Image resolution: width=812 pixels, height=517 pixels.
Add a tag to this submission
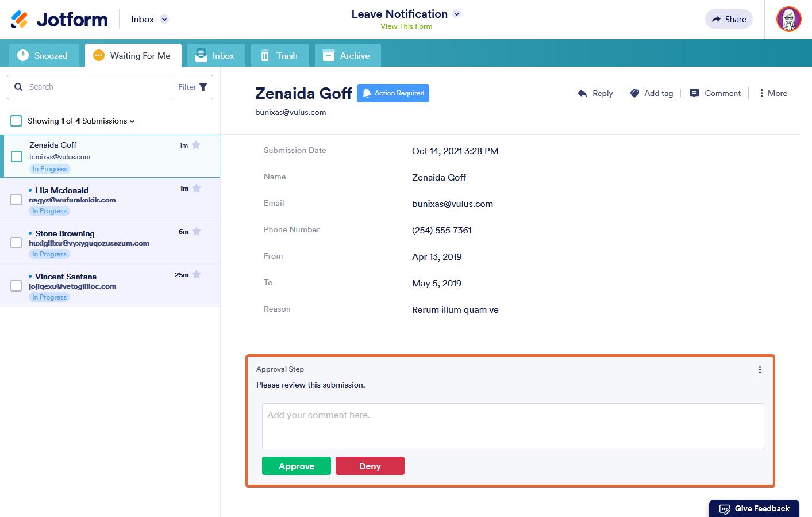coord(652,93)
